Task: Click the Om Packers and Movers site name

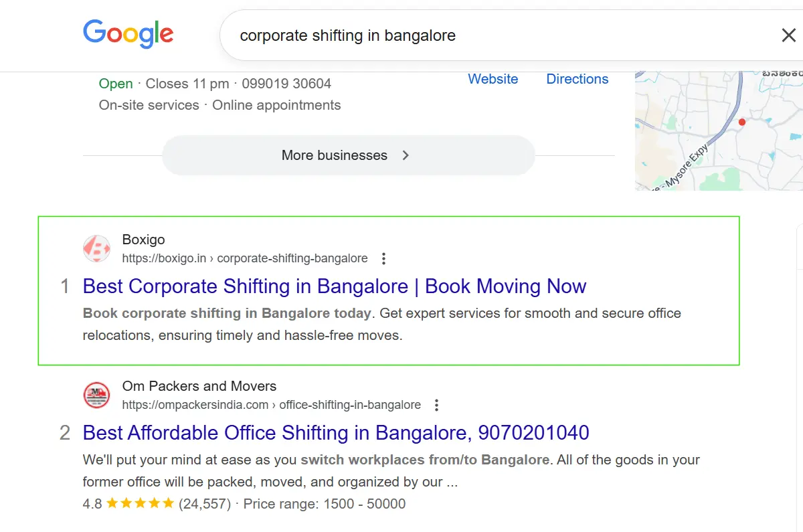Action: pyautogui.click(x=199, y=386)
